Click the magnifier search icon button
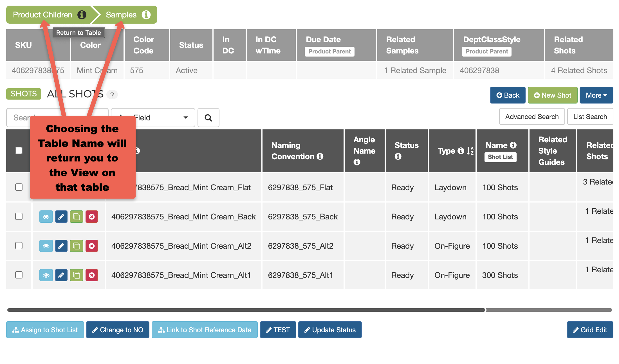 pos(208,118)
